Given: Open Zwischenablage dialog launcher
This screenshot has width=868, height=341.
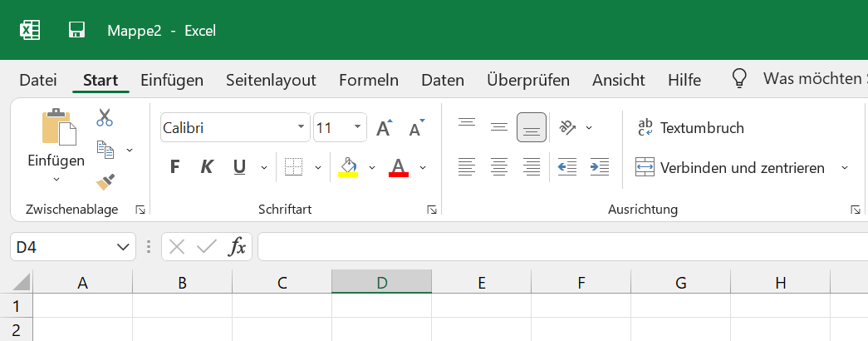Looking at the screenshot, I should pyautogui.click(x=140, y=210).
